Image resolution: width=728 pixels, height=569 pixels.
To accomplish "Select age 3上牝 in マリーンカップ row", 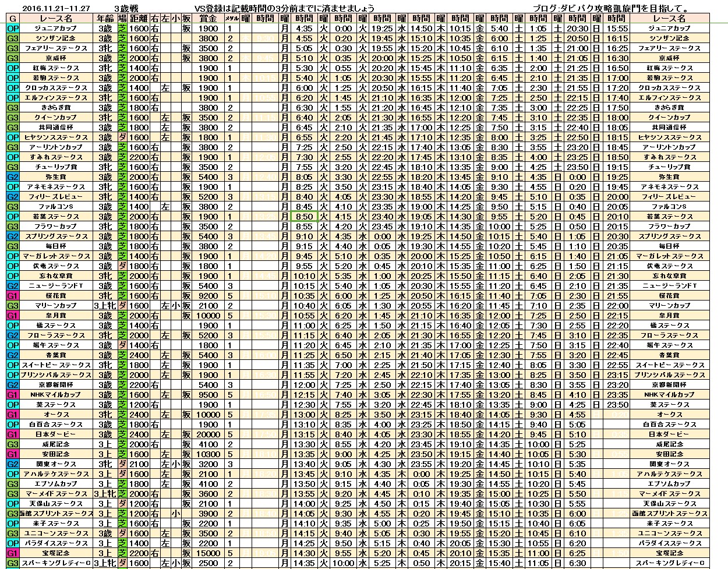I will tap(105, 306).
